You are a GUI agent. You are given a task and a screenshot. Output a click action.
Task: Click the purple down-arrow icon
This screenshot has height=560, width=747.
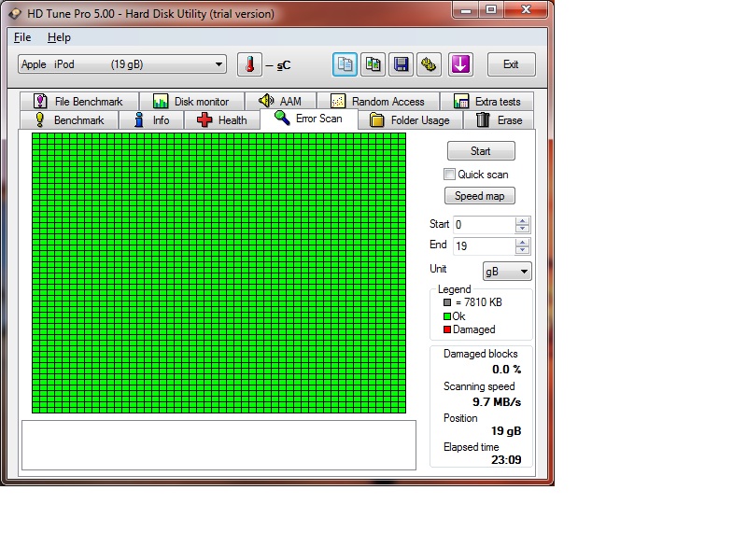[x=461, y=64]
